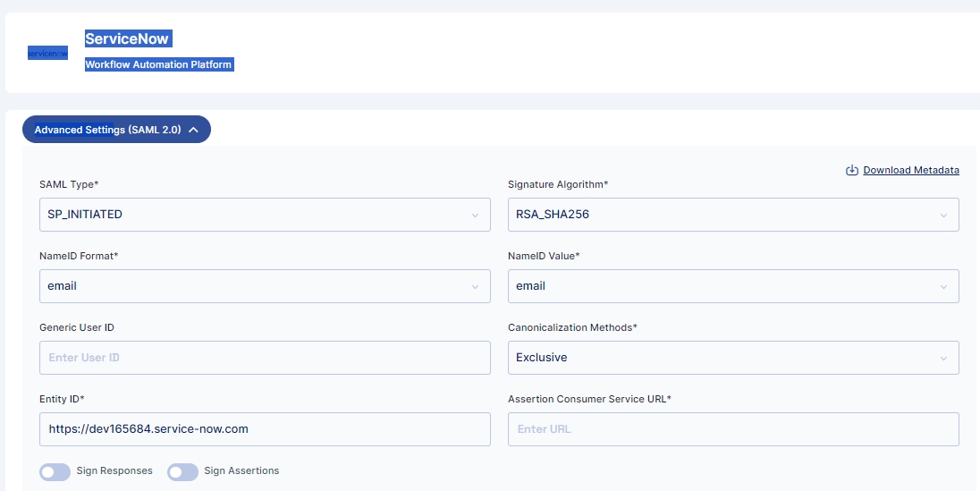Open the SAML Type dropdown showing SP_INITIATED
The width and height of the screenshot is (980, 491).
pos(265,215)
